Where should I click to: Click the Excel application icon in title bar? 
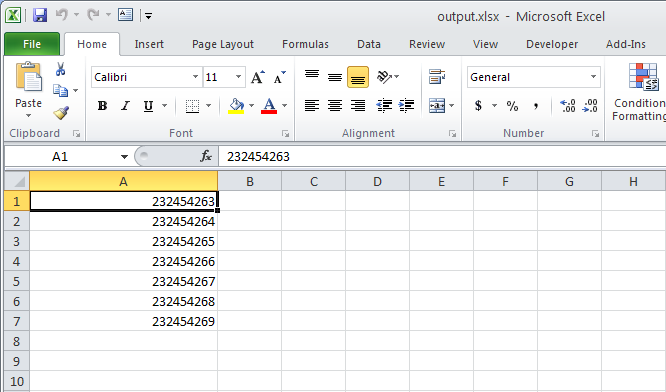[x=13, y=15]
